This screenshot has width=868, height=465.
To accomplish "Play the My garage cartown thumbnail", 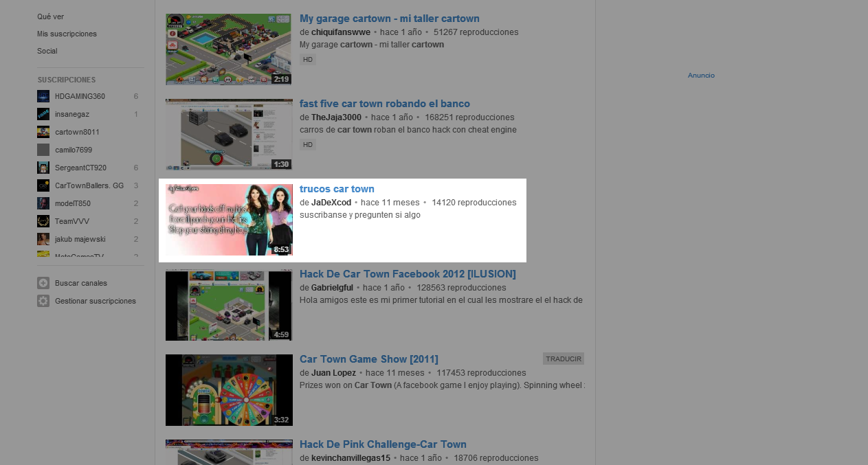I will [x=229, y=49].
